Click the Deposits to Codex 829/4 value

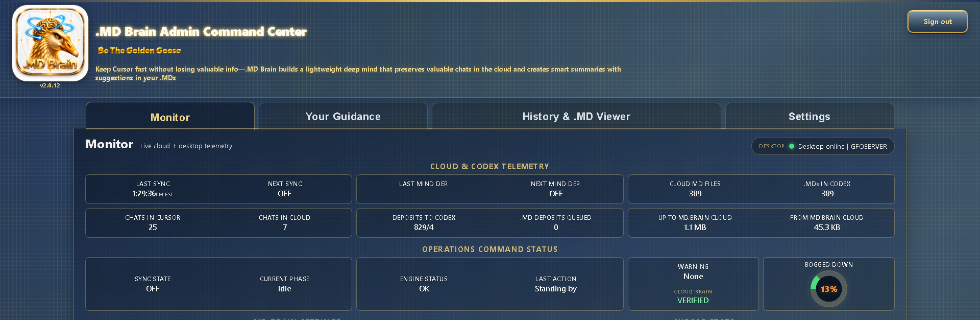[x=424, y=227]
